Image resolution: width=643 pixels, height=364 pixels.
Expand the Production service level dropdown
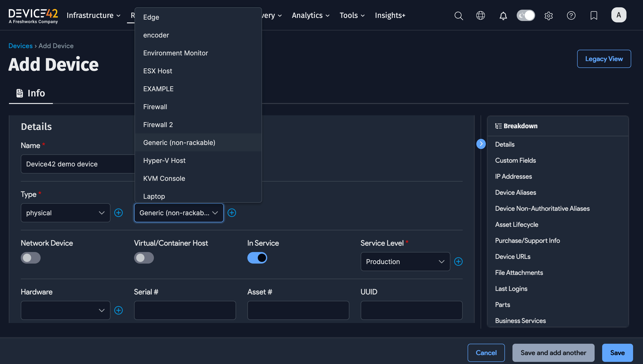(x=405, y=261)
